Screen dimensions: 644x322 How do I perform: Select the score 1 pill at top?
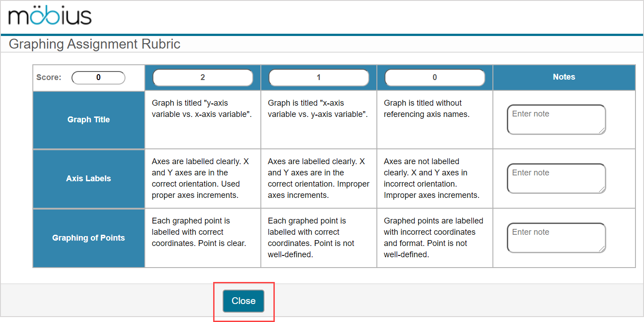pyautogui.click(x=318, y=77)
